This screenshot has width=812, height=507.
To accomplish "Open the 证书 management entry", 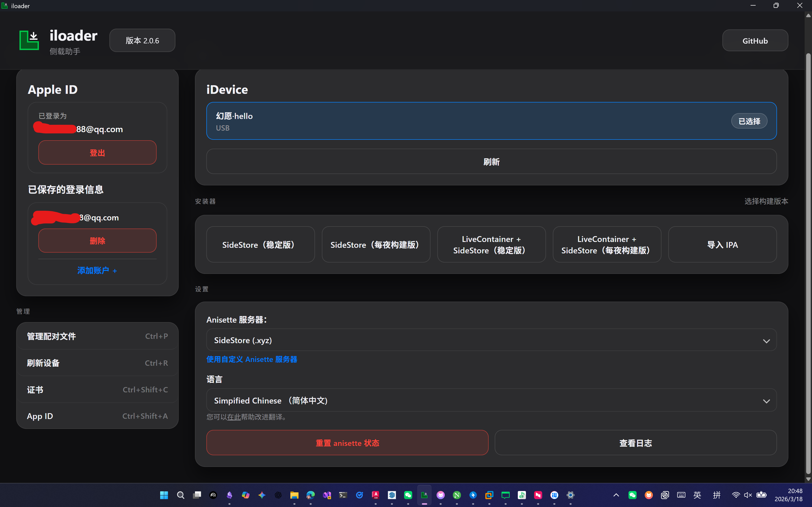I will (97, 390).
